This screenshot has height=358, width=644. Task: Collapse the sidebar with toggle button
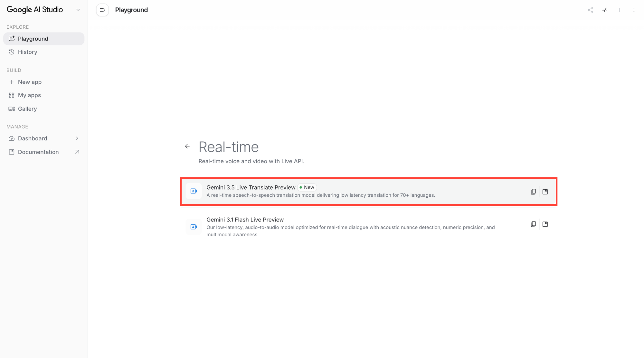102,10
